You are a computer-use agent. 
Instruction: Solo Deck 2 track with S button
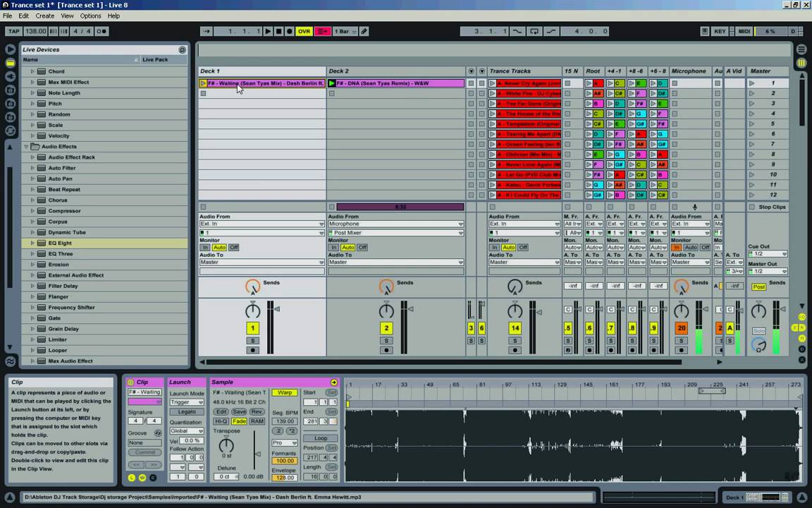pyautogui.click(x=386, y=341)
